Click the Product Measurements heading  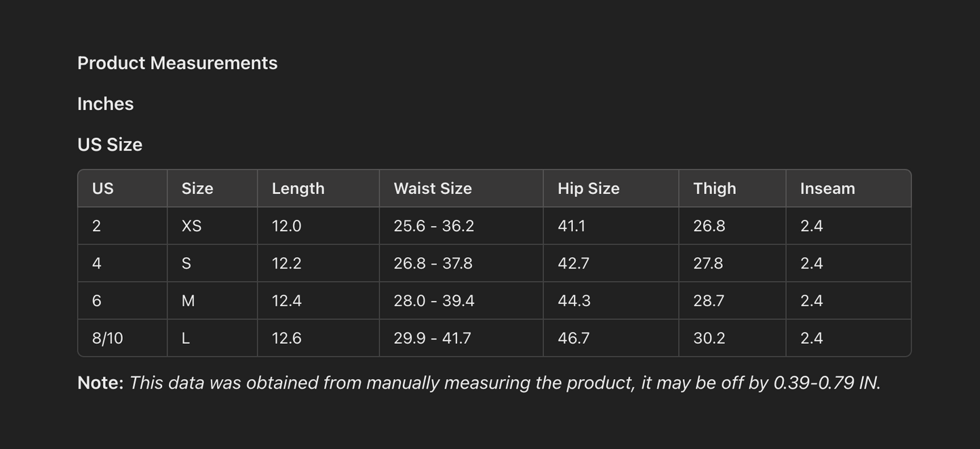point(177,63)
